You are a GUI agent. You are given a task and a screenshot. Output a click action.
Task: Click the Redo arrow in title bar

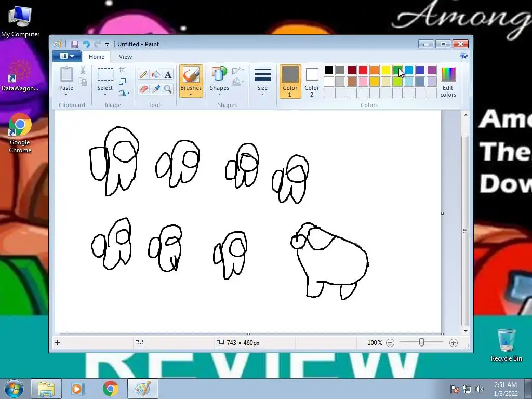[x=97, y=44]
